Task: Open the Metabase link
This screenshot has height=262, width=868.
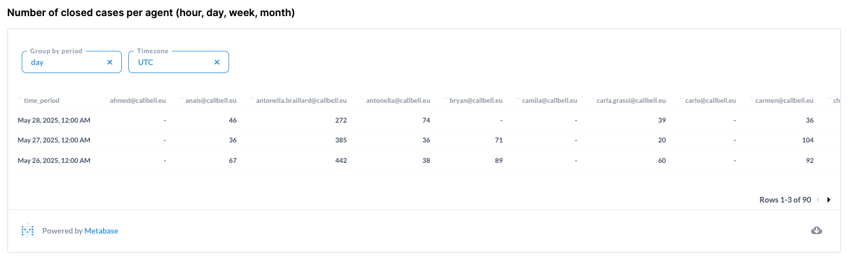Action: tap(101, 230)
